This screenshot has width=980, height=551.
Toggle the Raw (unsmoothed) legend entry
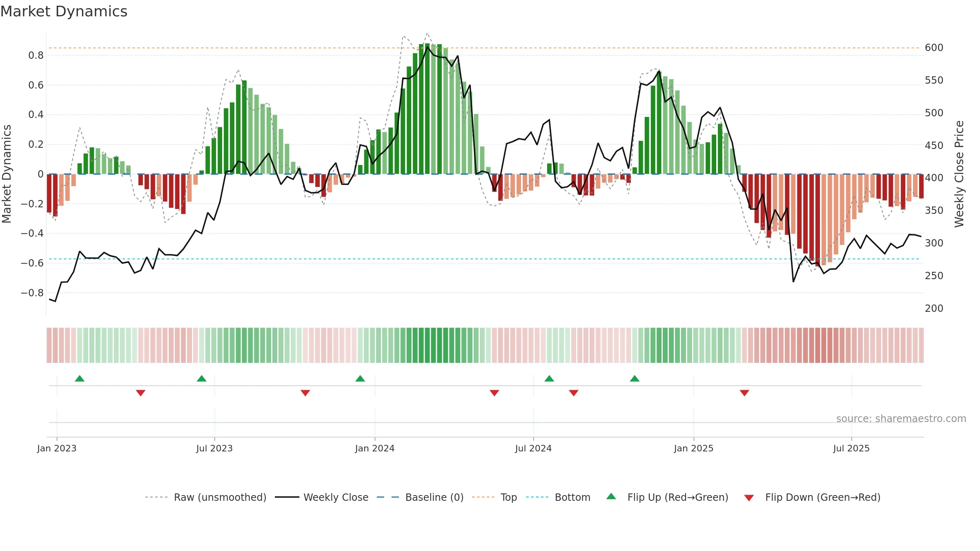[x=205, y=498]
